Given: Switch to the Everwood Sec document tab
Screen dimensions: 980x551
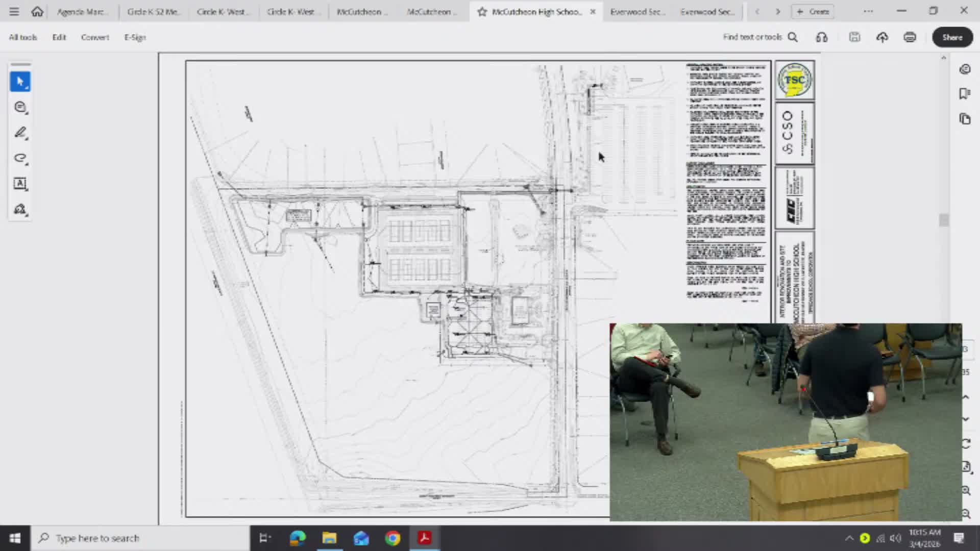Looking at the screenshot, I should click(637, 11).
